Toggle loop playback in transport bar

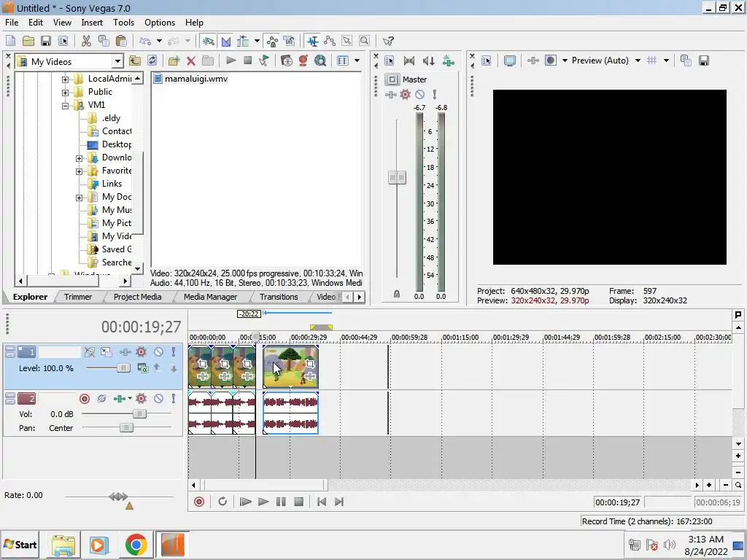(x=222, y=502)
